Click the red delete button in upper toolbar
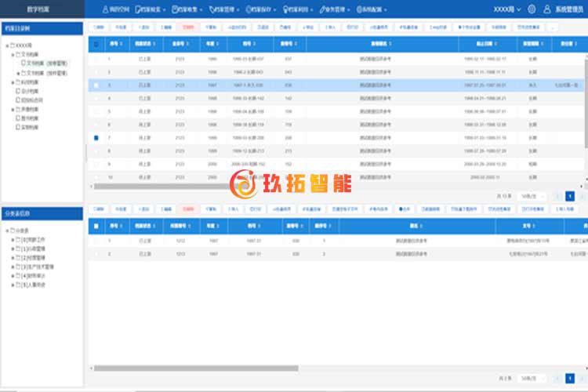The height and width of the screenshot is (392, 588). [188, 27]
